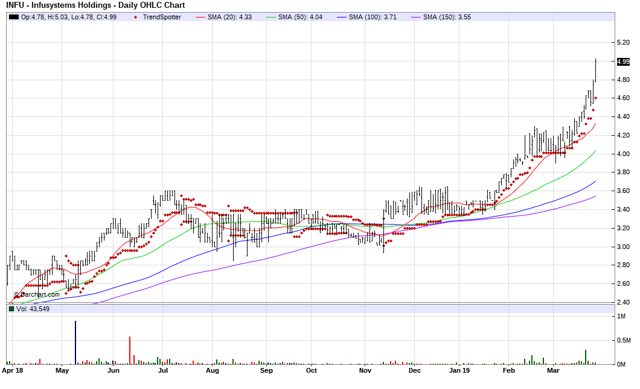
Task: Click the Jul date label
Action: 163,371
